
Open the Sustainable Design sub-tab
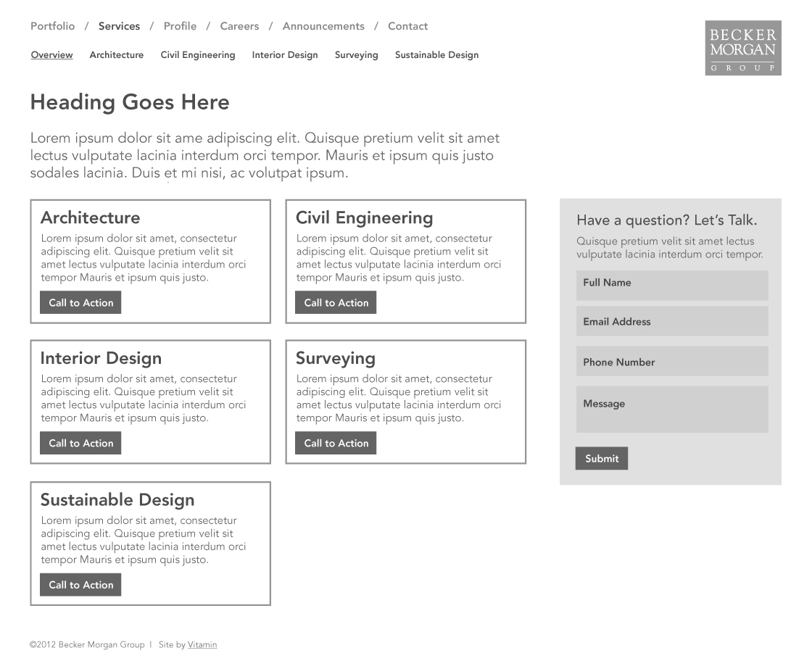point(436,55)
